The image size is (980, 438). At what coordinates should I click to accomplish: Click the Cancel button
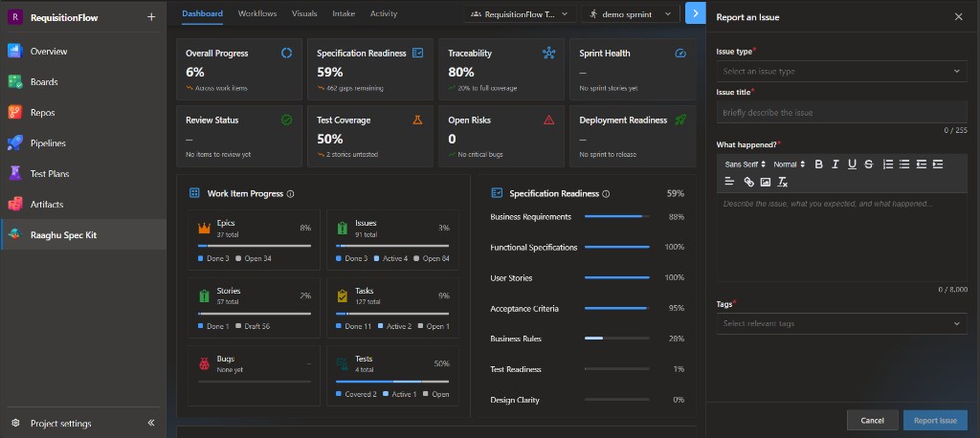point(873,421)
